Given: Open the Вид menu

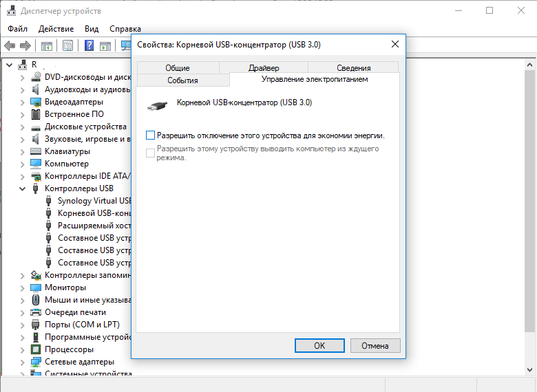Looking at the screenshot, I should (x=92, y=29).
